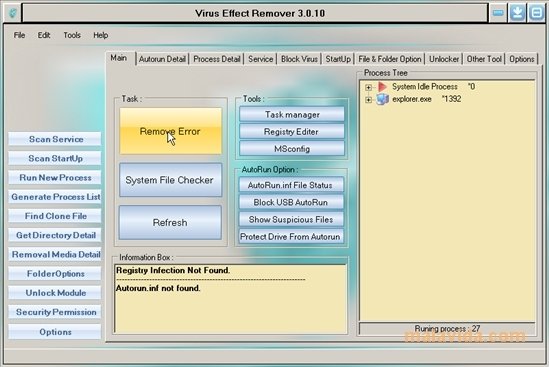549x367 pixels.
Task: Click the download arrow icon in title bar
Action: 517,13
